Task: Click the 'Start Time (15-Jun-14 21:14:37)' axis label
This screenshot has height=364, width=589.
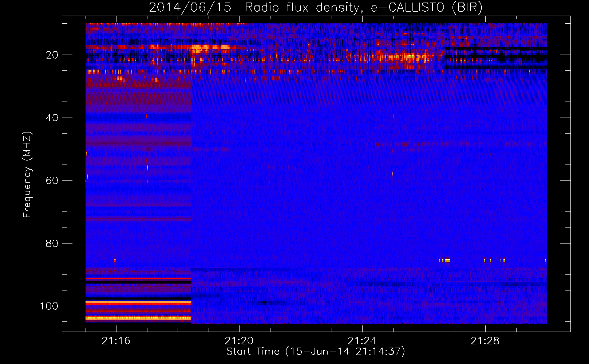Action: pos(316,351)
